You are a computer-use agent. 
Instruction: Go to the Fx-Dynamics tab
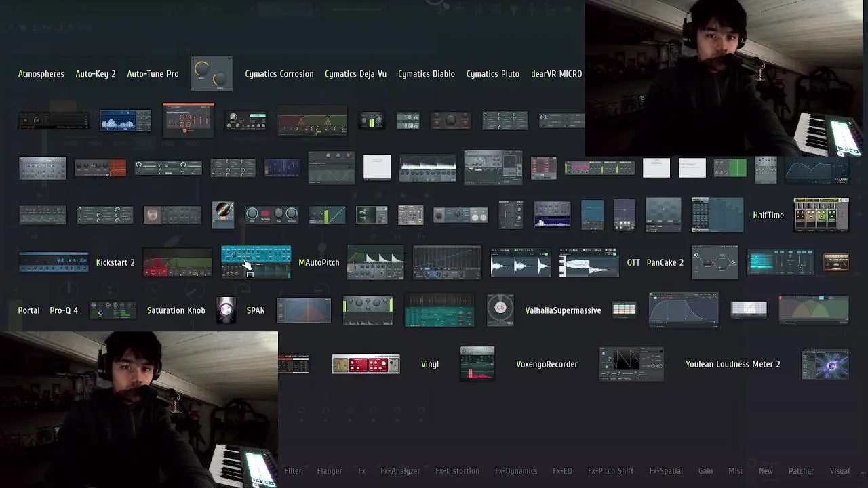516,471
